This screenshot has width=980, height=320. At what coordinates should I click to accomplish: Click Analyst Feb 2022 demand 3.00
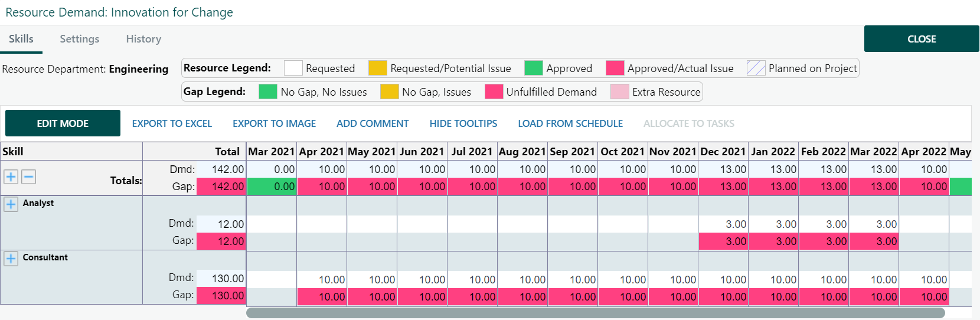pos(824,224)
